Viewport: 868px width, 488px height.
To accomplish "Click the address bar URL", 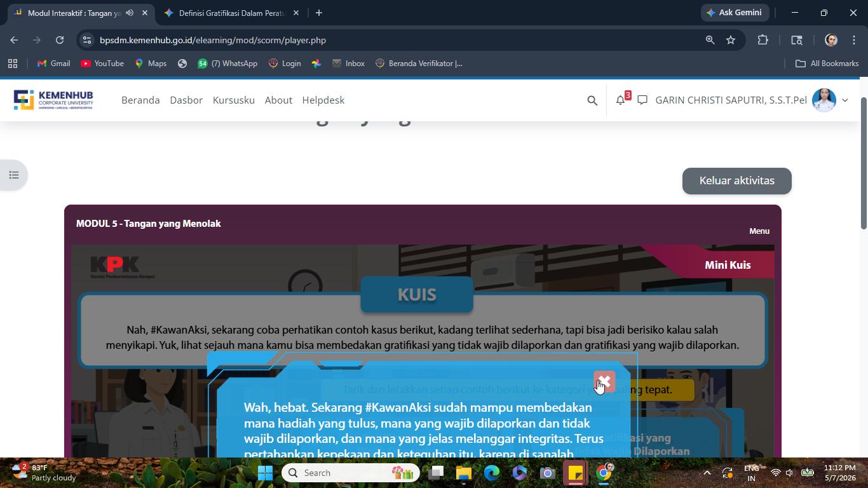I will (213, 40).
